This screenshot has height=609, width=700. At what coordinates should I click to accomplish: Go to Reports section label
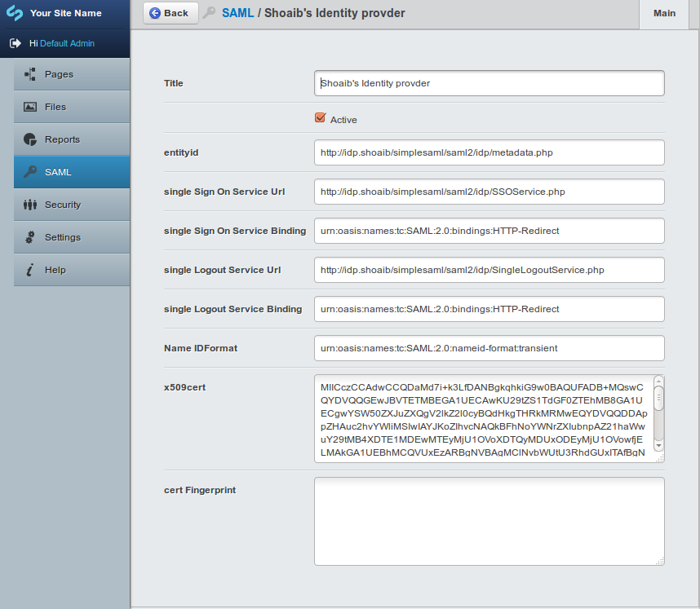tap(62, 139)
